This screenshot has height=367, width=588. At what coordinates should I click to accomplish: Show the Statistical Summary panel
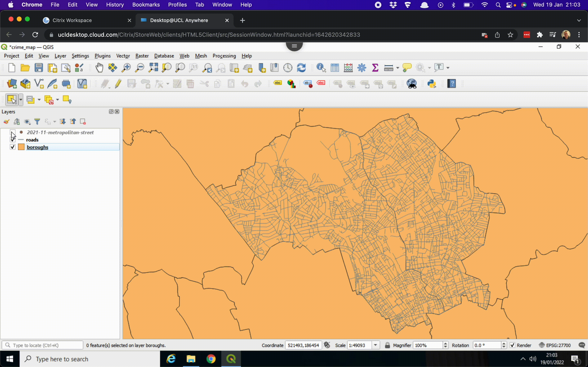(x=375, y=68)
